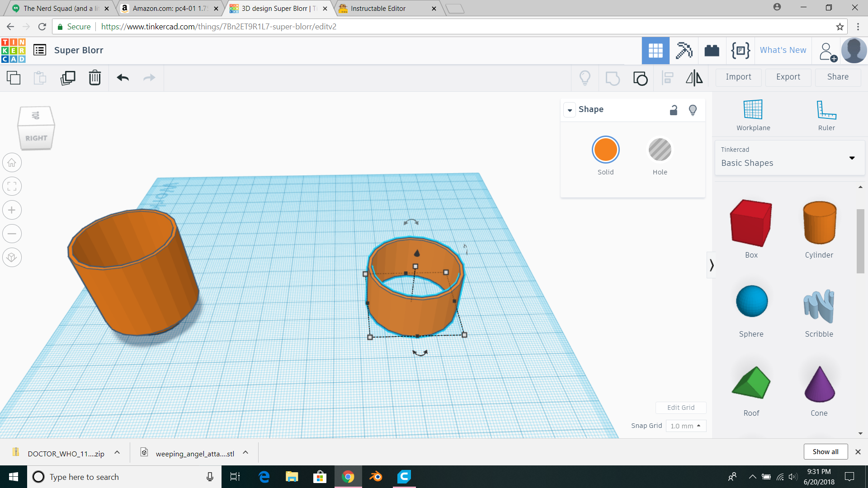868x488 pixels.
Task: Click the Import button
Action: [x=738, y=77]
